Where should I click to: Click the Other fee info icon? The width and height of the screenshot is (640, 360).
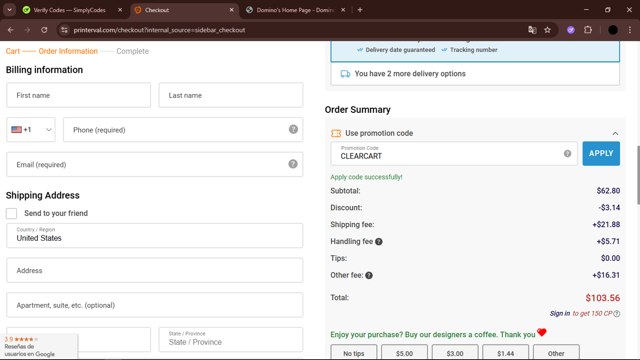(369, 276)
